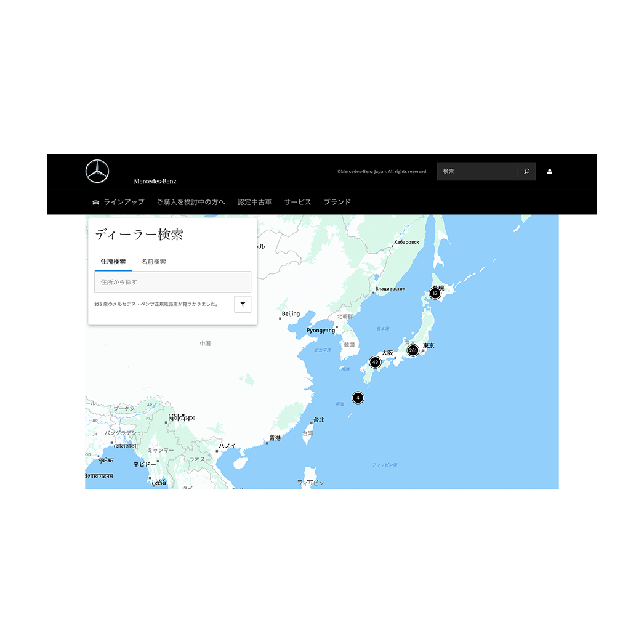
Task: Open the ブランド menu
Action: (x=337, y=202)
